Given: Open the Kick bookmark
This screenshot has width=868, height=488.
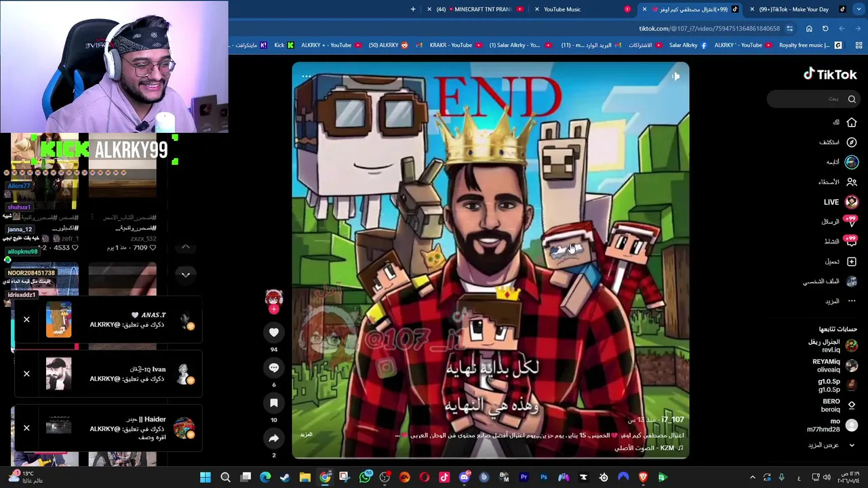Looking at the screenshot, I should (284, 45).
